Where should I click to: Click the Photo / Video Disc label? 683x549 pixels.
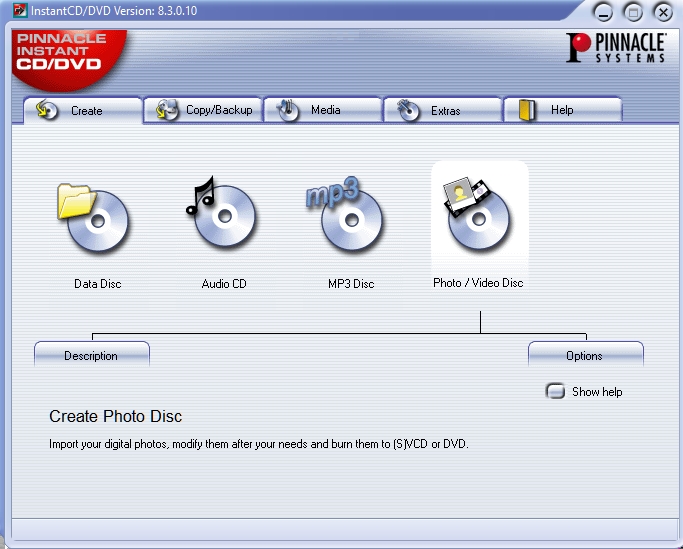point(478,283)
